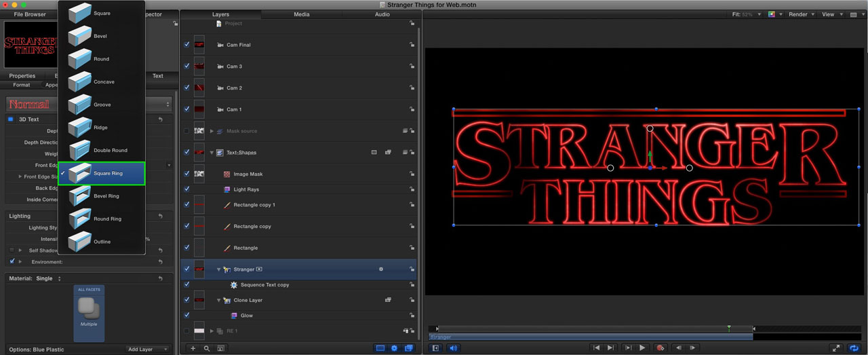
Task: Choose the Round edge style
Action: click(x=101, y=59)
